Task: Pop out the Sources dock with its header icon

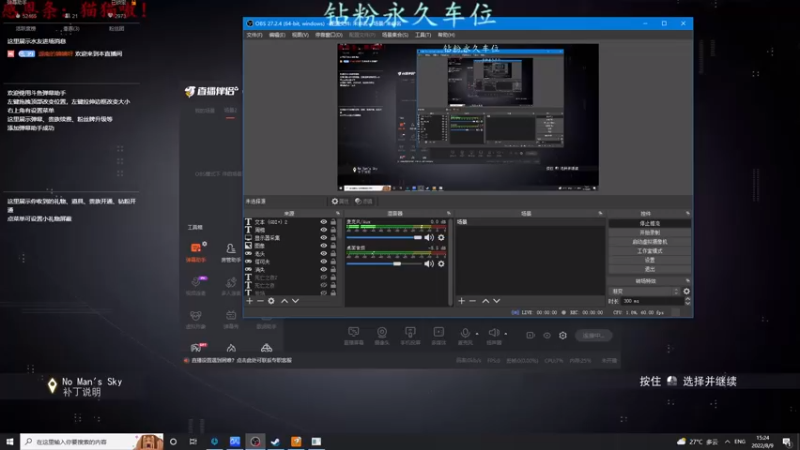Action: pos(337,213)
